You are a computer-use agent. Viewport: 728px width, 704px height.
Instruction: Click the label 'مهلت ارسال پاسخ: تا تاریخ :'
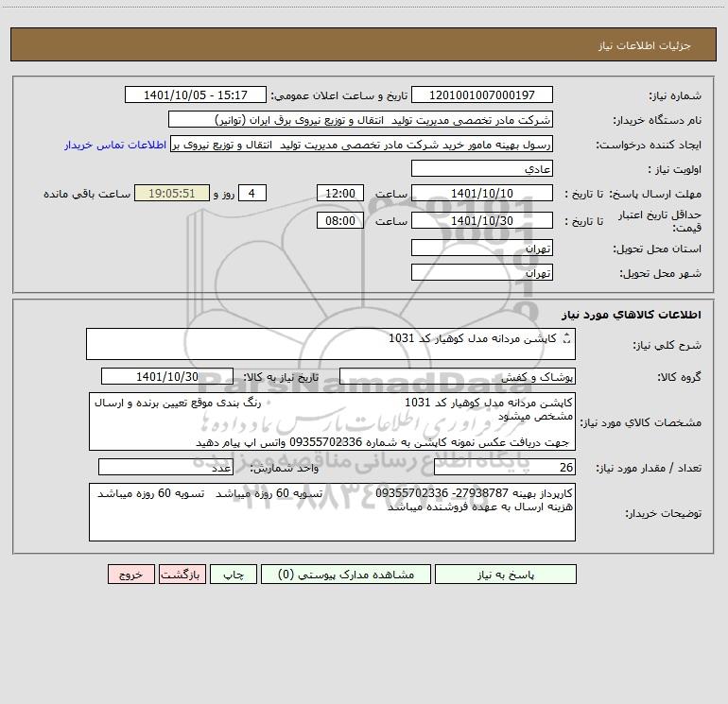pyautogui.click(x=633, y=194)
